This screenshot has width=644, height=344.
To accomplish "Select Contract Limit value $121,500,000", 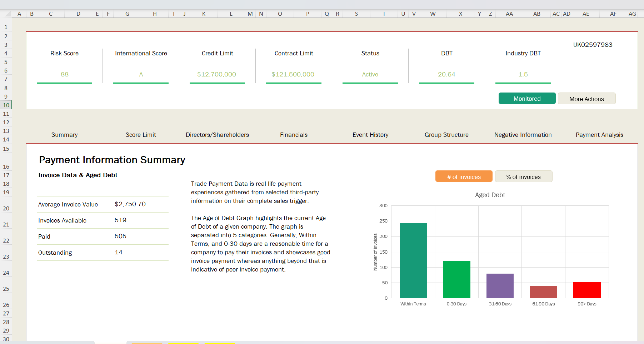I will (x=293, y=74).
